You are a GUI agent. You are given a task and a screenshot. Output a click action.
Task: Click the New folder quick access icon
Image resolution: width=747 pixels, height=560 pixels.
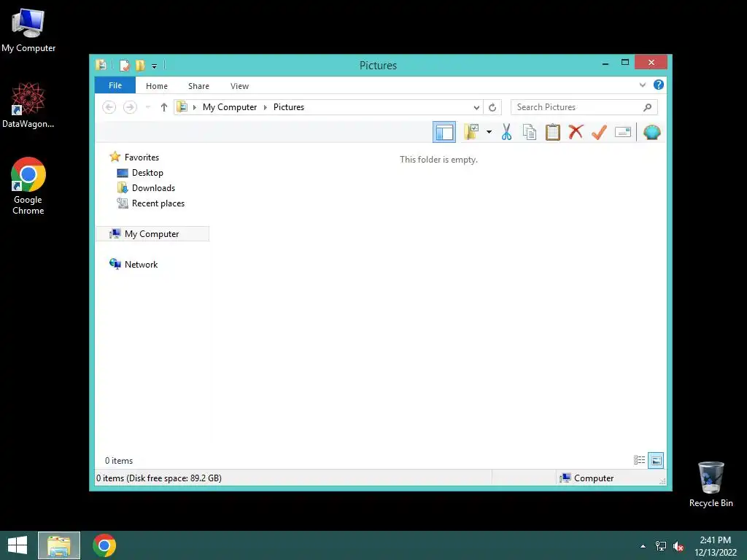tap(140, 65)
